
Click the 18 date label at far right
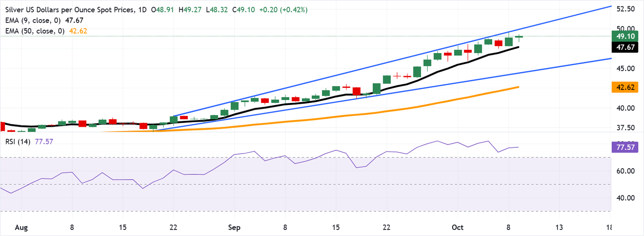pyautogui.click(x=609, y=228)
